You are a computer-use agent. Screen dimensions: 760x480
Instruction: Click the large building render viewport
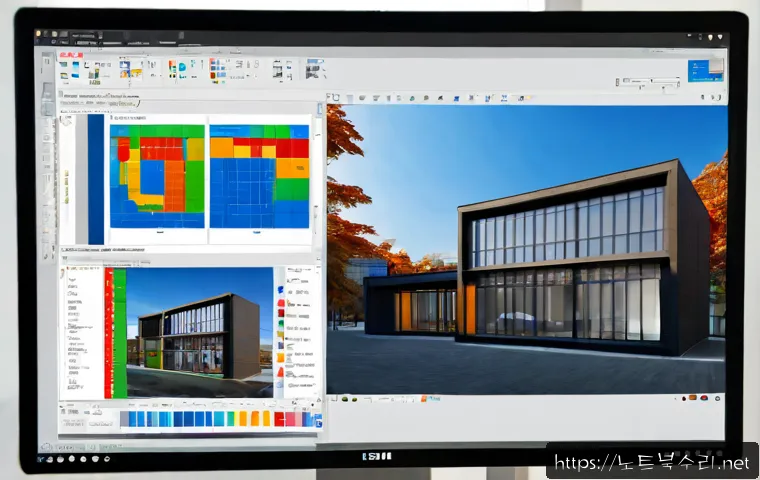pos(527,249)
